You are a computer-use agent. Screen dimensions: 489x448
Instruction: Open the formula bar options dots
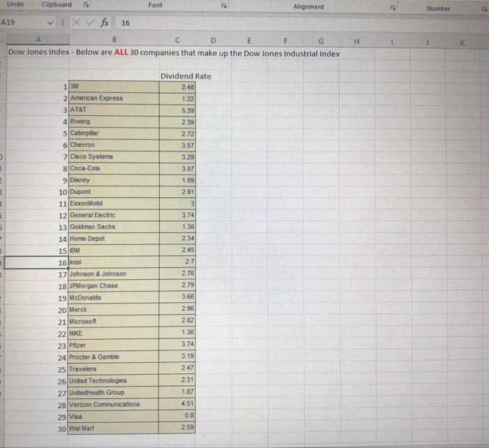(x=63, y=22)
